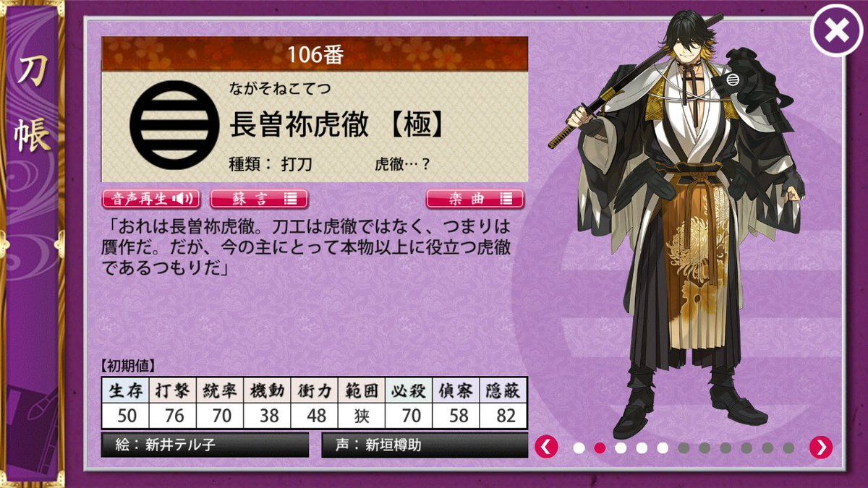Open the 蘇言 list button

(x=259, y=199)
